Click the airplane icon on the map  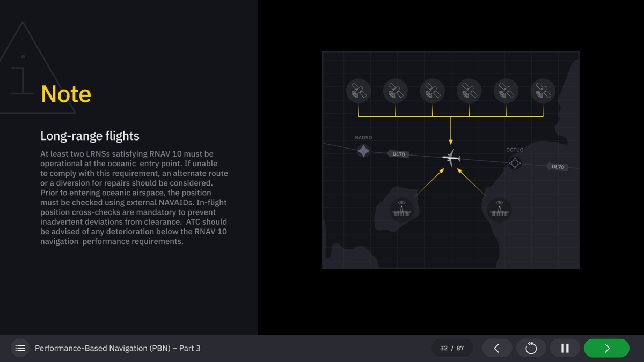click(x=451, y=158)
